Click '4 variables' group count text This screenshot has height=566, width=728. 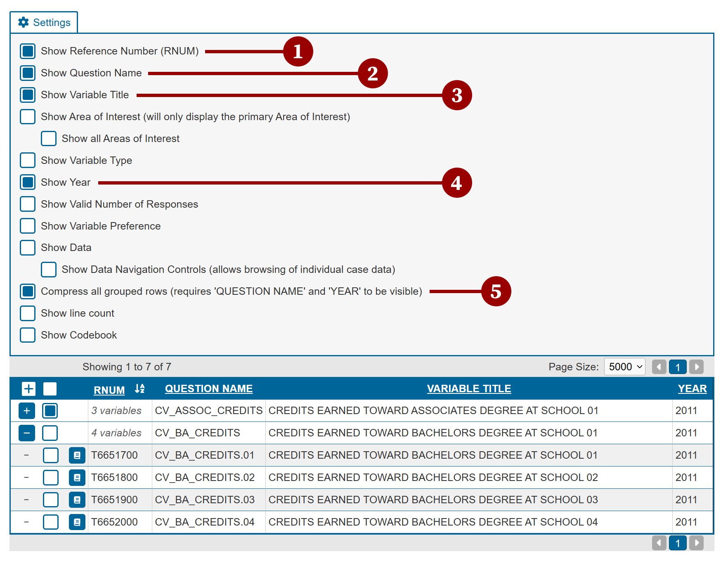tap(116, 433)
